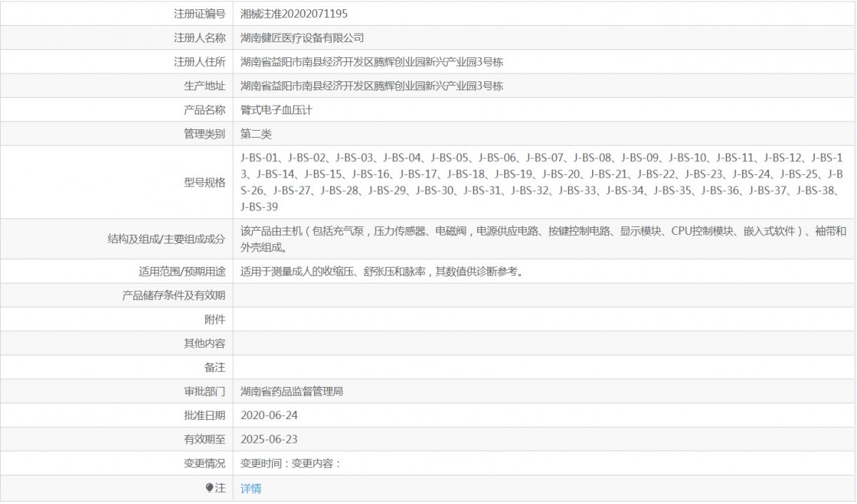Click the 备注 label

214,367
